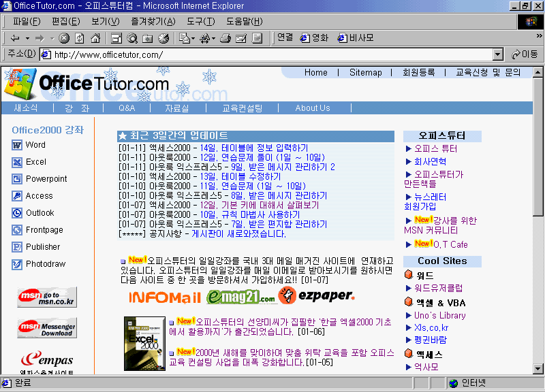
Task: Open the 도구(T) menu
Action: click(x=201, y=22)
